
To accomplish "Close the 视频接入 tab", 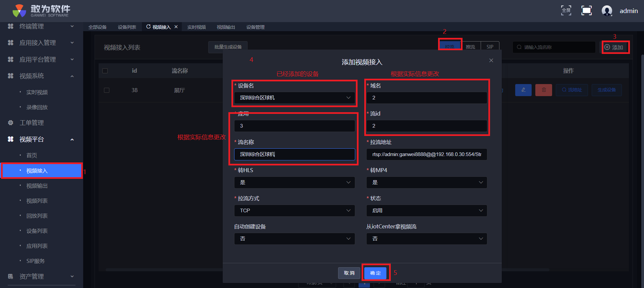I will (176, 27).
